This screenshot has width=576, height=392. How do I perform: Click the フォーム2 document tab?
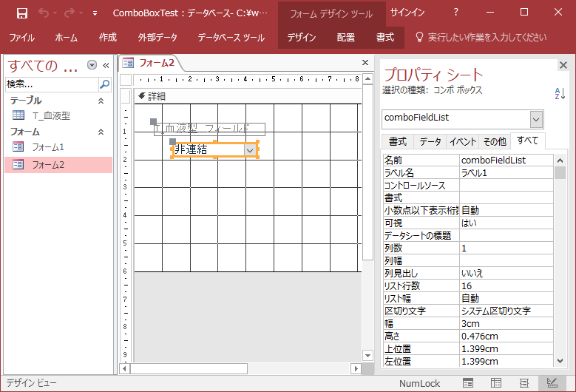pyautogui.click(x=150, y=63)
